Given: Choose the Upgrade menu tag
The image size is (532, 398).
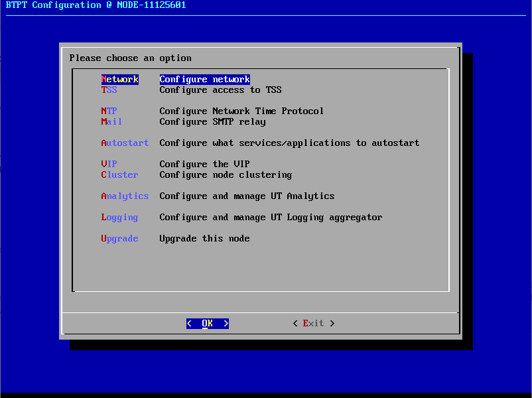Looking at the screenshot, I should 120,239.
